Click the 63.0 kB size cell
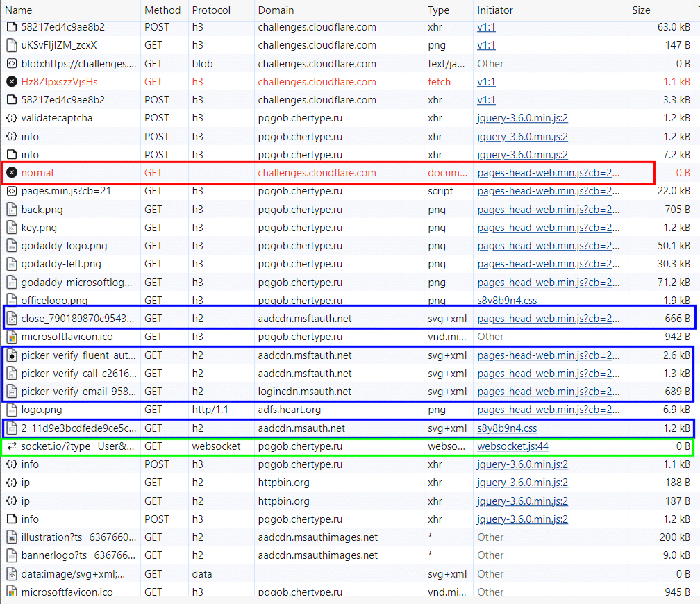Screen dimensions: 700x604 tap(674, 27)
